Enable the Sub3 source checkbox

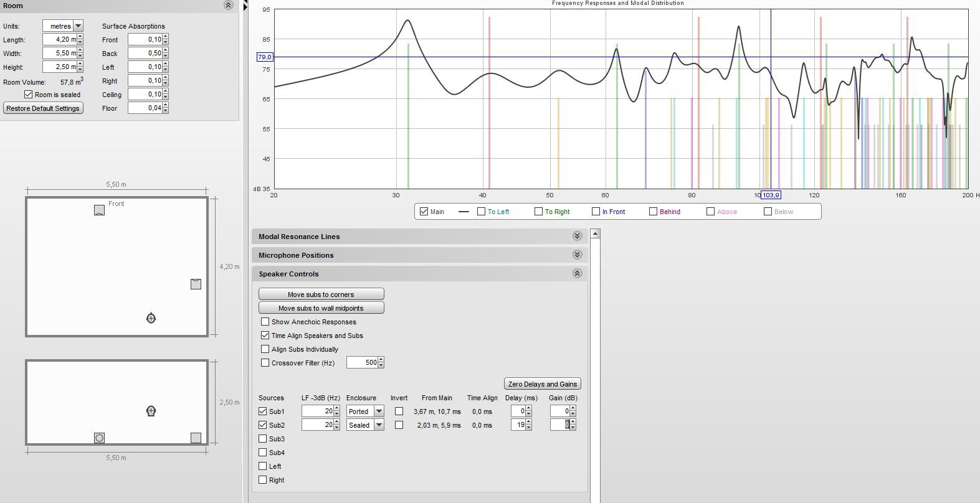[263, 439]
